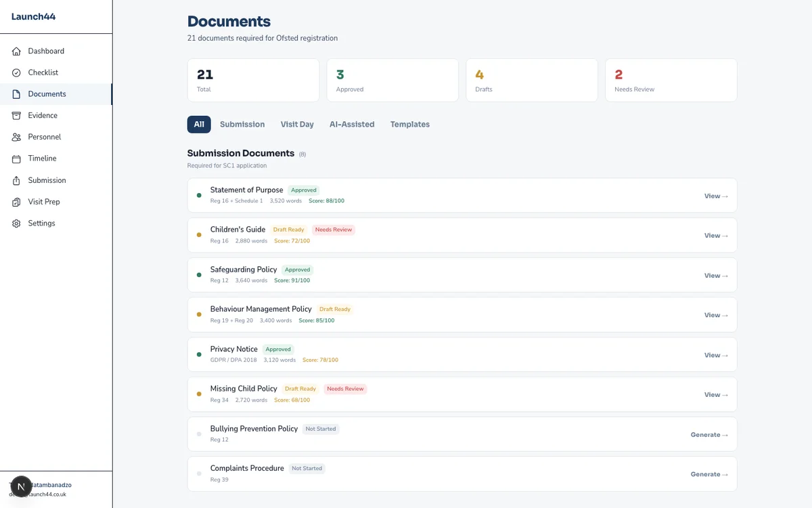Open the user profile avatar
The width and height of the screenshot is (812, 508).
pyautogui.click(x=20, y=486)
